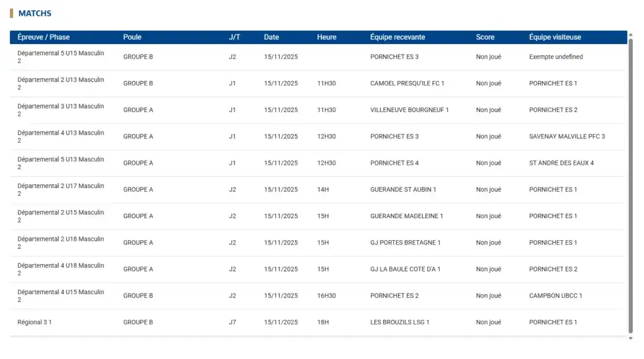Screen dimensions: 644x359
Task: Click the CAMOEL PRESQU'ILE FC 1 team
Action: coord(407,84)
